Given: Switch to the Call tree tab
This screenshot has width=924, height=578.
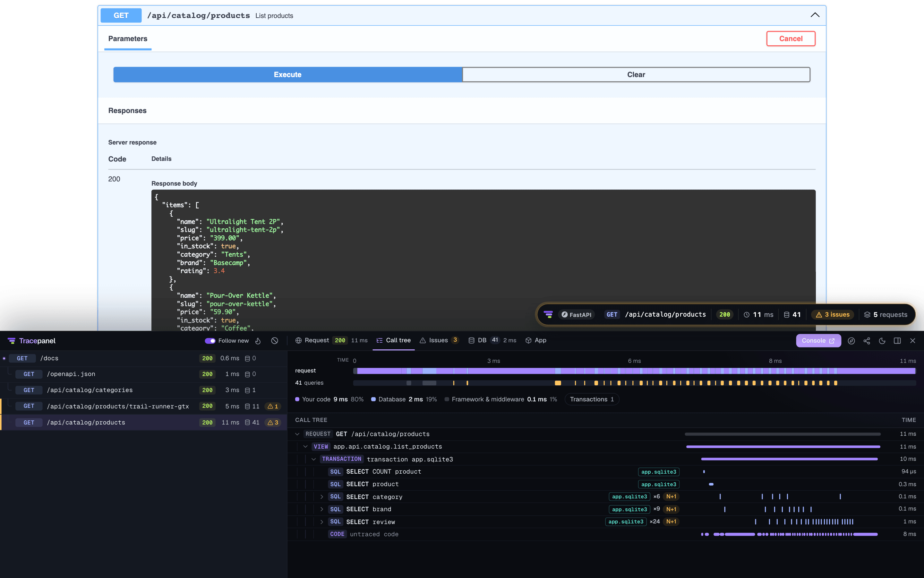Looking at the screenshot, I should (x=394, y=340).
